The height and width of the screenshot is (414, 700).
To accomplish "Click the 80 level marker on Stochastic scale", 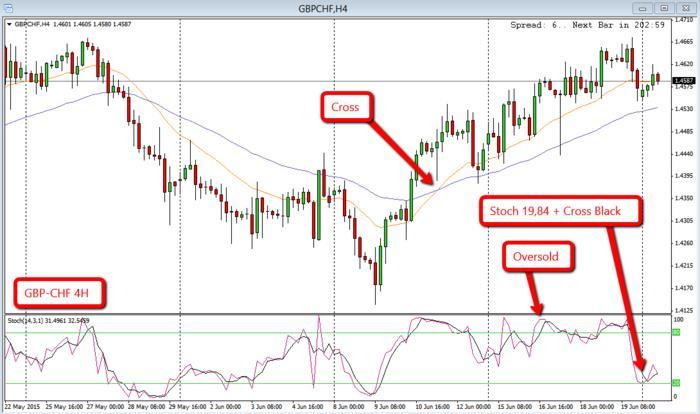I will coord(676,332).
